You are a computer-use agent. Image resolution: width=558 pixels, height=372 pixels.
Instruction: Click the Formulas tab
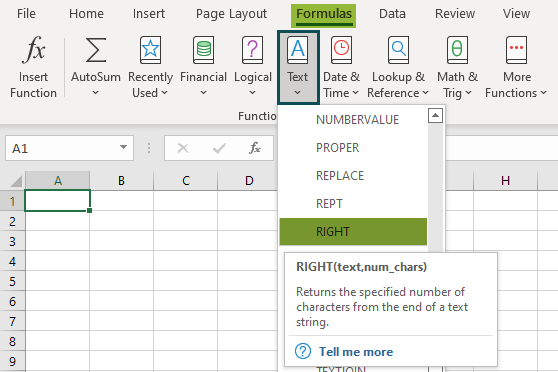[323, 15]
